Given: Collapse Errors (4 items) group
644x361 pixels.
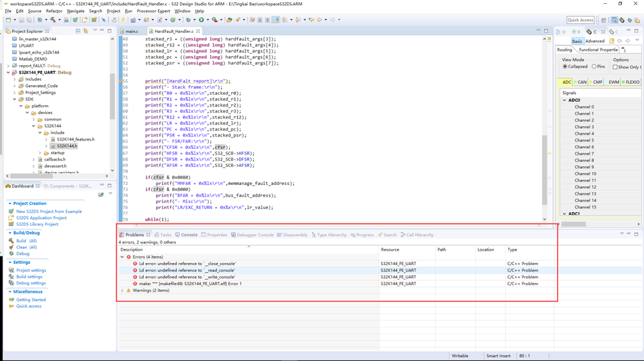Looking at the screenshot, I should pyautogui.click(x=122, y=257).
